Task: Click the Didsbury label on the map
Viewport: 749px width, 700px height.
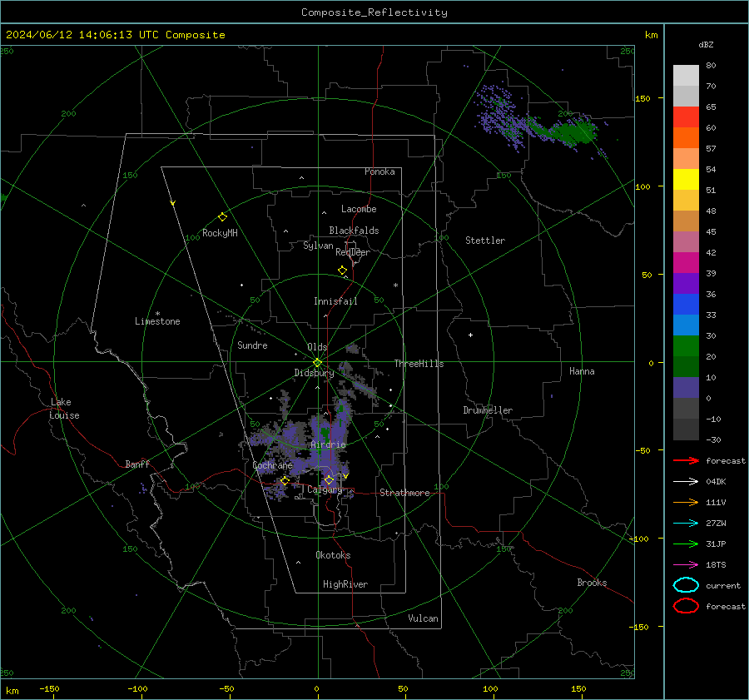Action: [314, 373]
